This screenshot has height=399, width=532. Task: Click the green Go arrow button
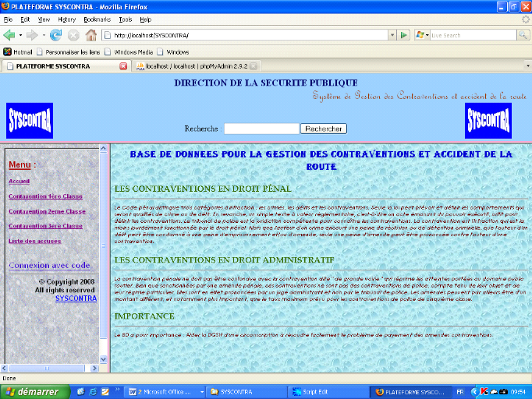click(403, 35)
